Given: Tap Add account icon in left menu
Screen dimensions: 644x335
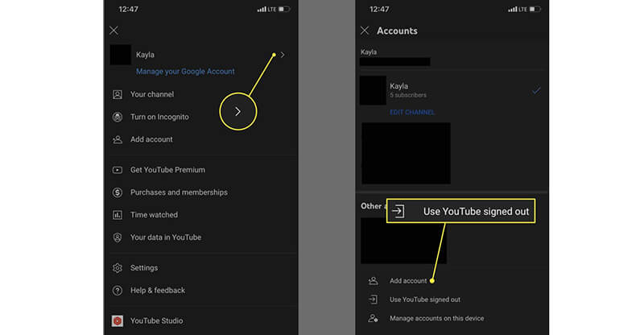Looking at the screenshot, I should pyautogui.click(x=118, y=139).
